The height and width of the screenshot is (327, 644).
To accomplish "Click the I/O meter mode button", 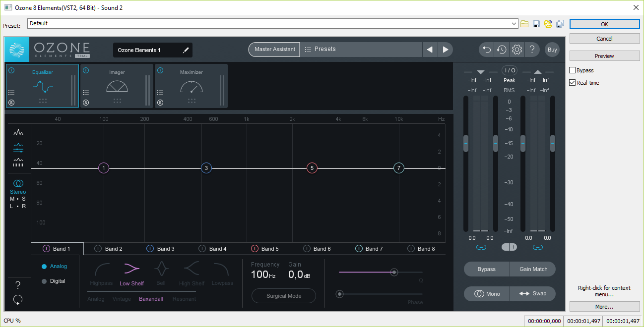I will (510, 70).
